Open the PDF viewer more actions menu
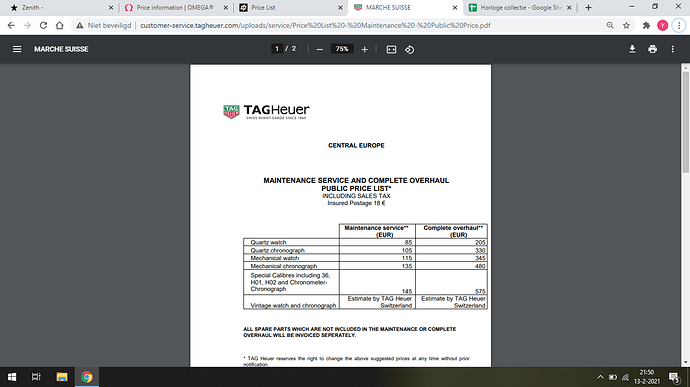 [672, 49]
